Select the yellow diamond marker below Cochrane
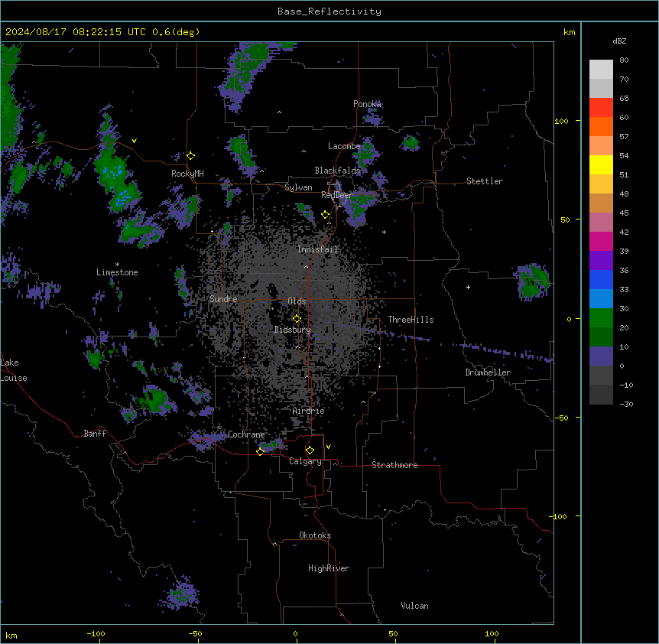 coord(260,451)
